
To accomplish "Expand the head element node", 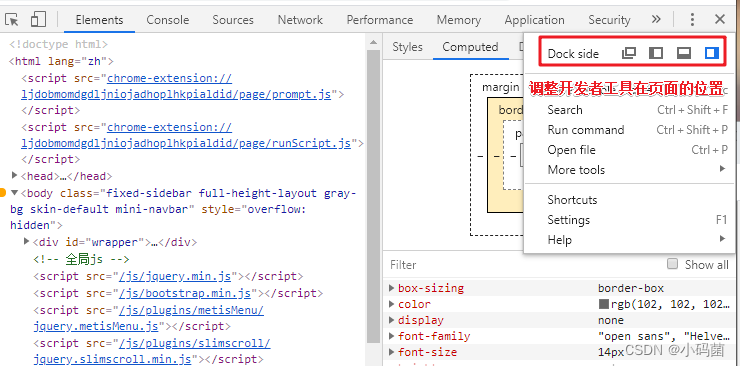I will (15, 176).
